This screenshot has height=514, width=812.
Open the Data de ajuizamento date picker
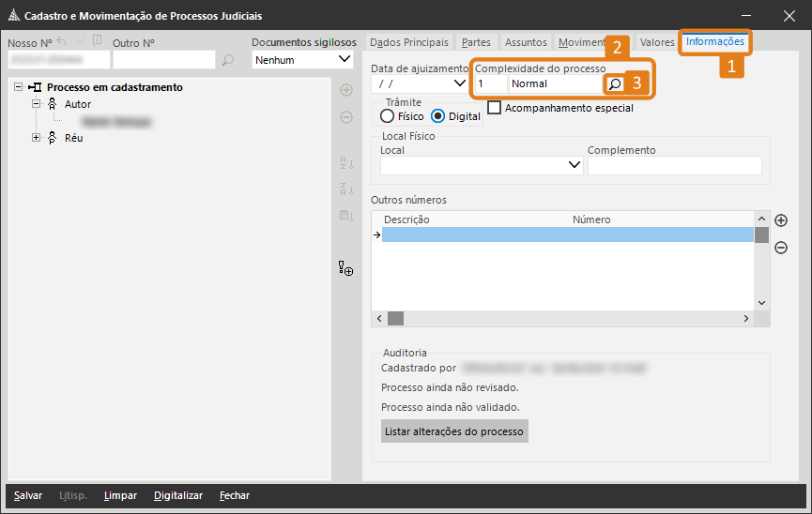pyautogui.click(x=459, y=83)
